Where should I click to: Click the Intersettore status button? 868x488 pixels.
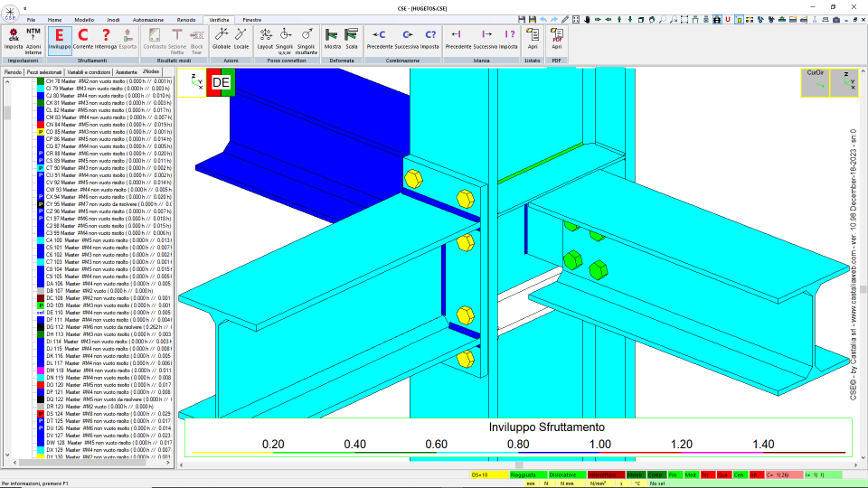(x=606, y=474)
